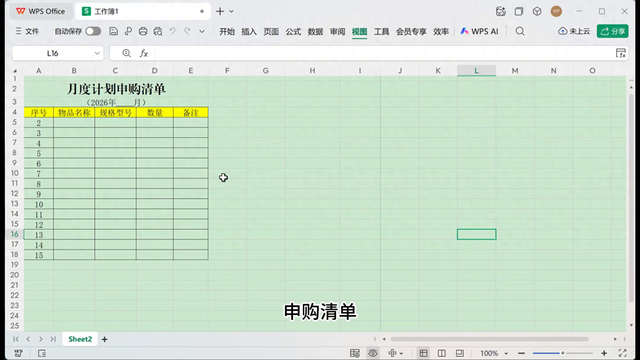Toggle eye protection mode icon
Viewport: 640px width, 360px height.
[373, 353]
